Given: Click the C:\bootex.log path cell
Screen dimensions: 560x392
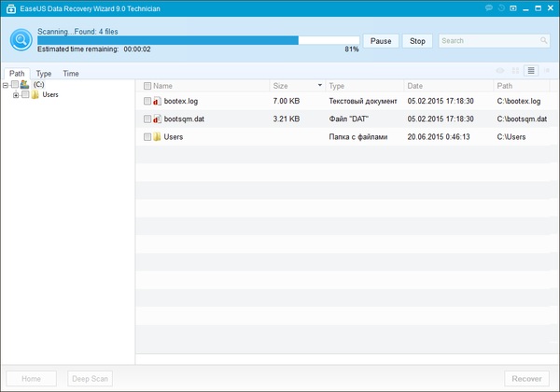Looking at the screenshot, I should [x=519, y=101].
